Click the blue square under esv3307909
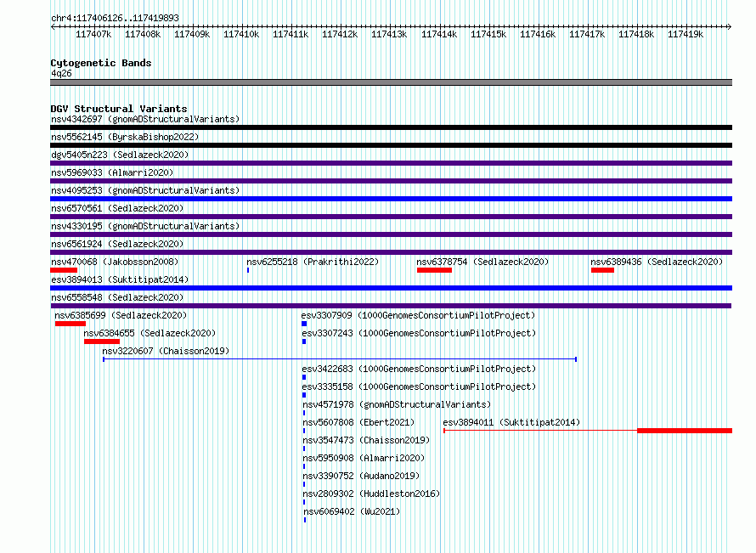This screenshot has height=553, width=756. pyautogui.click(x=304, y=324)
